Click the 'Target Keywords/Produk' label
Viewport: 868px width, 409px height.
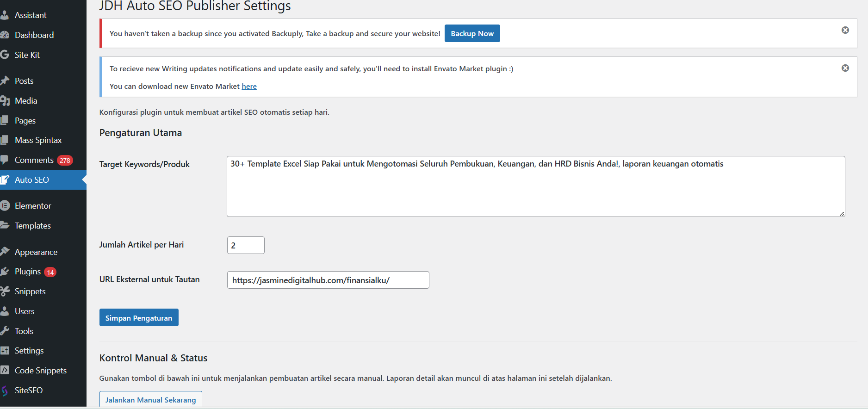(x=144, y=164)
